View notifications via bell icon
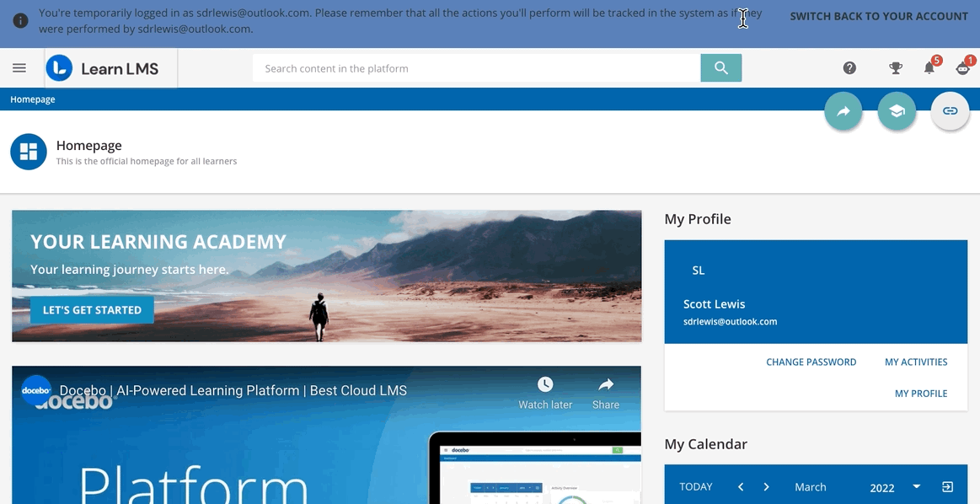This screenshot has height=504, width=980. click(x=929, y=68)
